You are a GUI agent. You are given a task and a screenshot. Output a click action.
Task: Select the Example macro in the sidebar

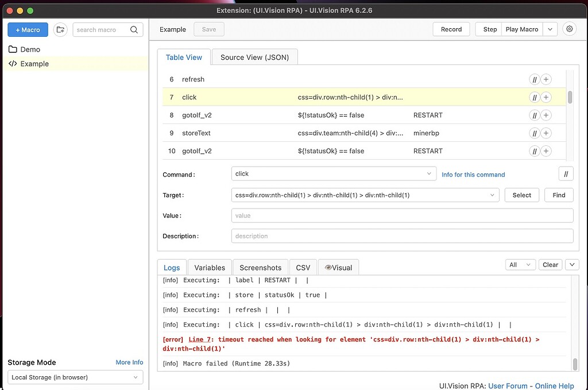tap(33, 64)
